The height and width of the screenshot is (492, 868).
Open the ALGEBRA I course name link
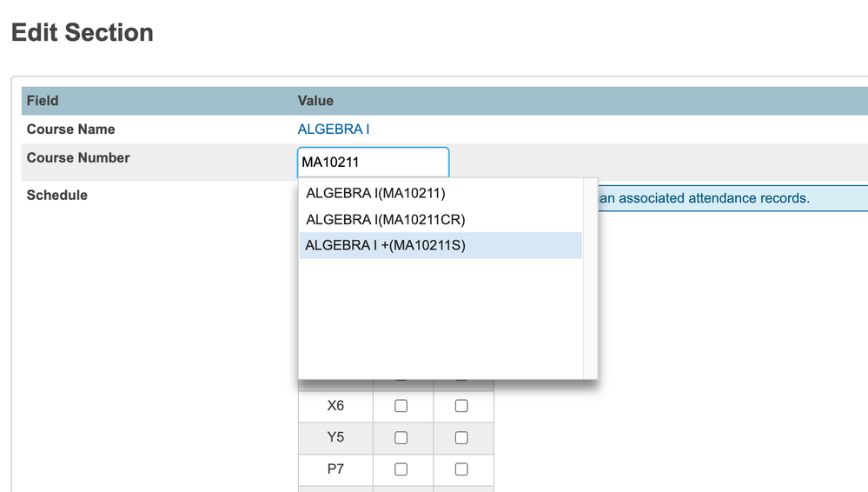(334, 130)
